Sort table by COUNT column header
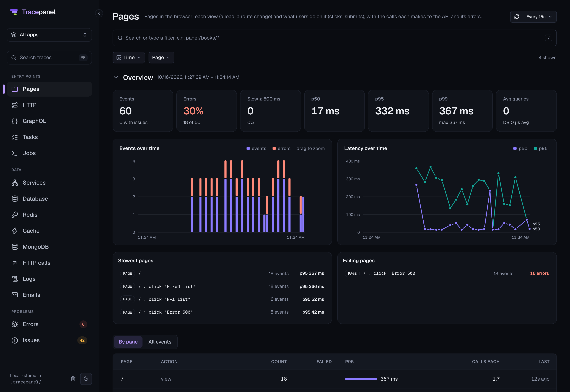570x392 pixels. 279,362
